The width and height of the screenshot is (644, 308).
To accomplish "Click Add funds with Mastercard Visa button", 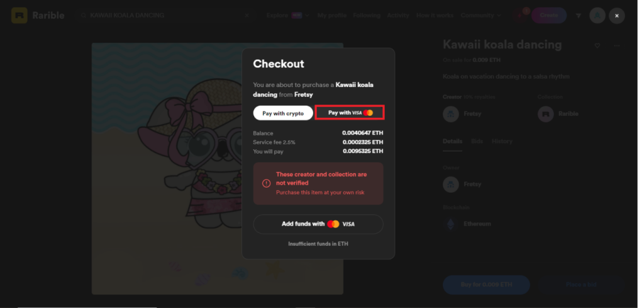I will (318, 224).
